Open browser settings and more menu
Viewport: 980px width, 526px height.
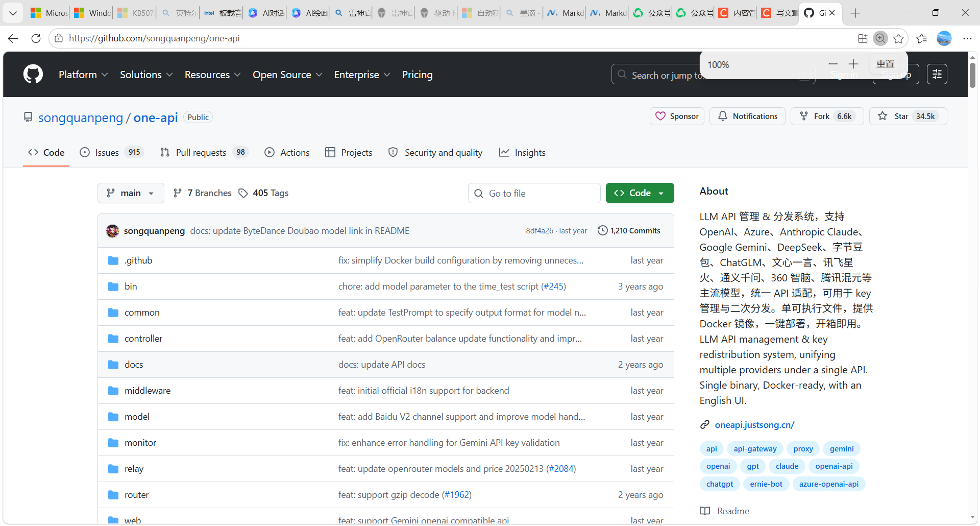pos(967,38)
